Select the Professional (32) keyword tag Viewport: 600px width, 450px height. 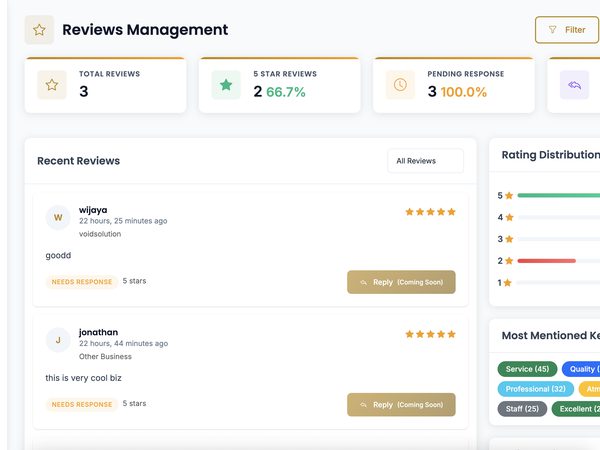coord(536,389)
